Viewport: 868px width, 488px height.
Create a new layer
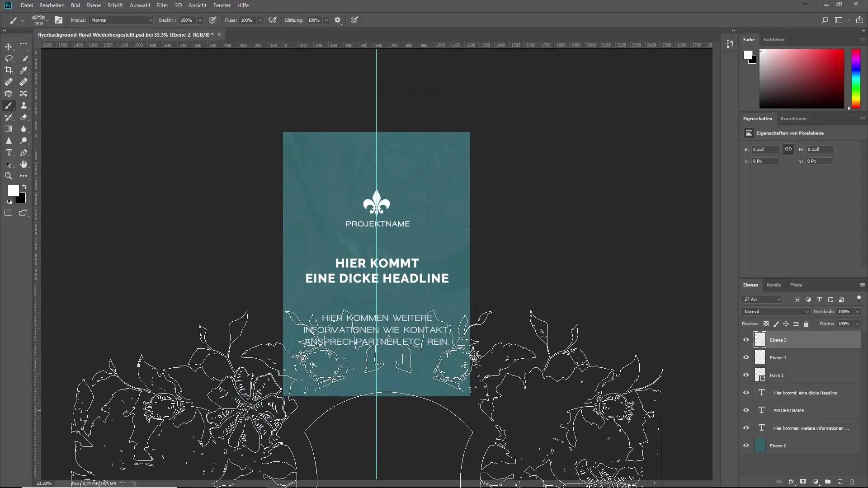840,482
